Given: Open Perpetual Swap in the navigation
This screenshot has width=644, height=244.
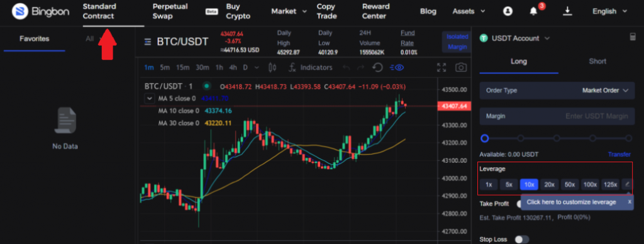Looking at the screenshot, I should pyautogui.click(x=170, y=11).
